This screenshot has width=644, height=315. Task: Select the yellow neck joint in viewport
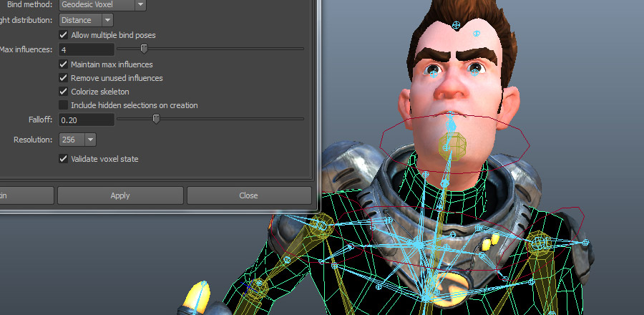pyautogui.click(x=452, y=145)
